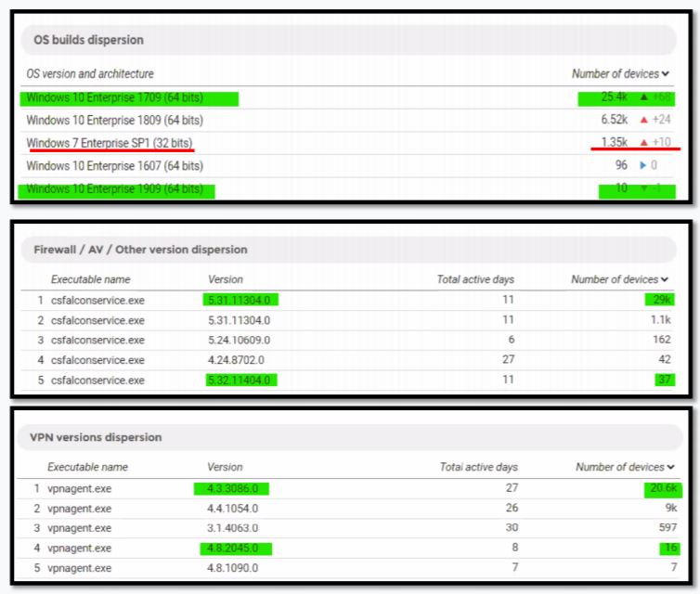Sort Firewall table by Number of devices
The image size is (700, 594).
tap(619, 279)
